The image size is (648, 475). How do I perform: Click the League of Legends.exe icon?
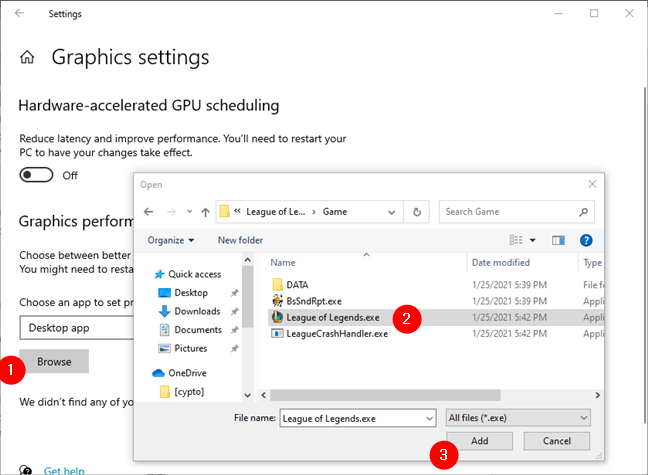(277, 317)
